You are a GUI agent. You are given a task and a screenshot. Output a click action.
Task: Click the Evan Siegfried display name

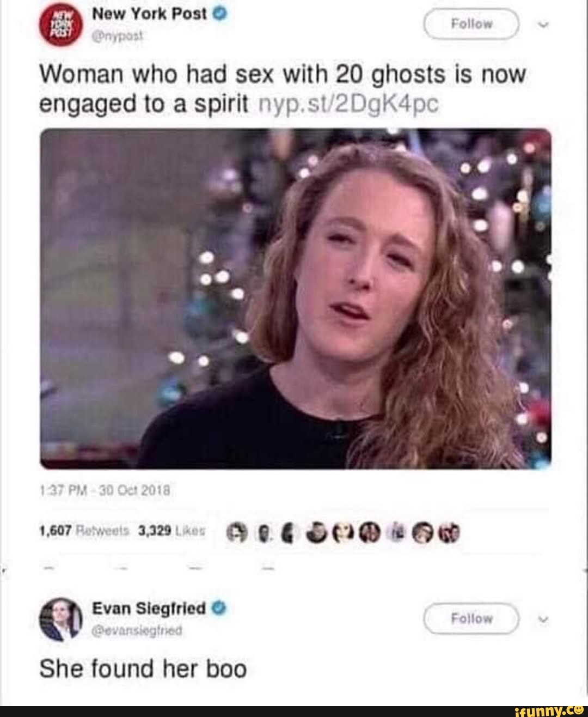tap(150, 608)
